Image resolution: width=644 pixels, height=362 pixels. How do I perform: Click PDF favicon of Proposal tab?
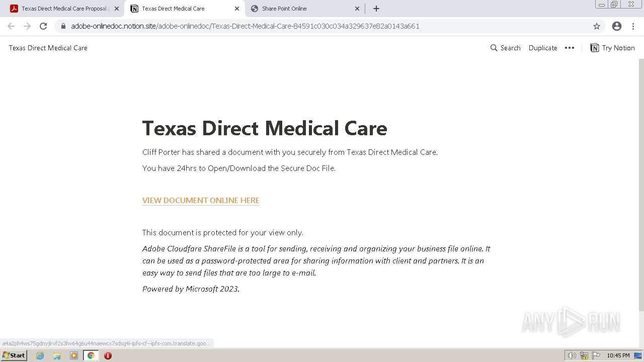14,9
